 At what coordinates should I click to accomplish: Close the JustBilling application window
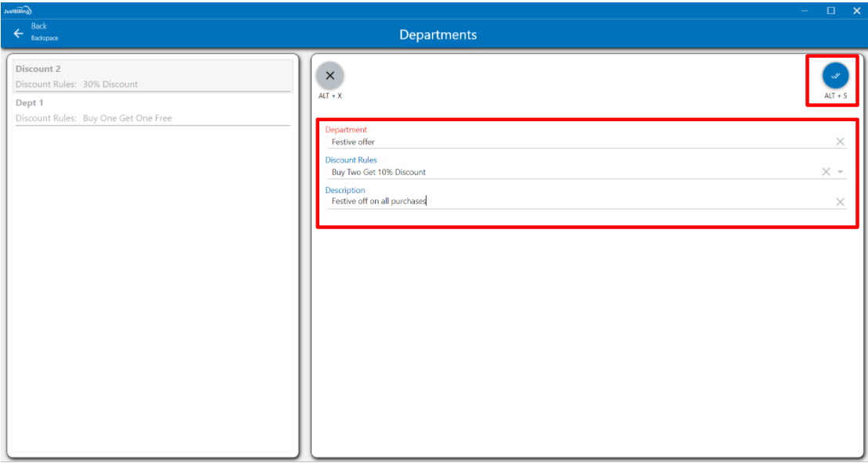(855, 10)
